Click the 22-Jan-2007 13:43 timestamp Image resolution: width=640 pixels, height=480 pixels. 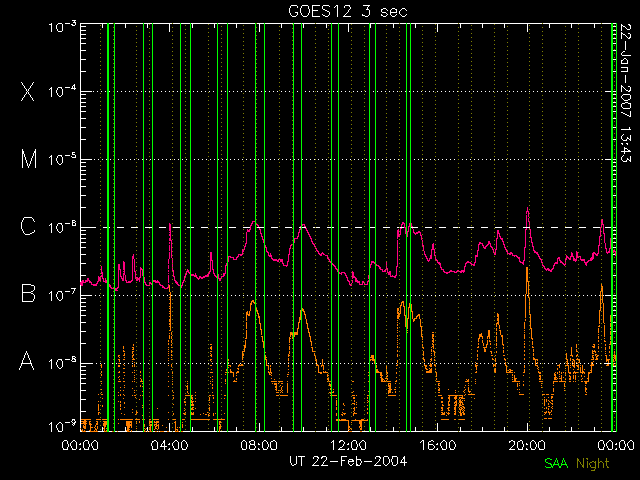pos(625,93)
